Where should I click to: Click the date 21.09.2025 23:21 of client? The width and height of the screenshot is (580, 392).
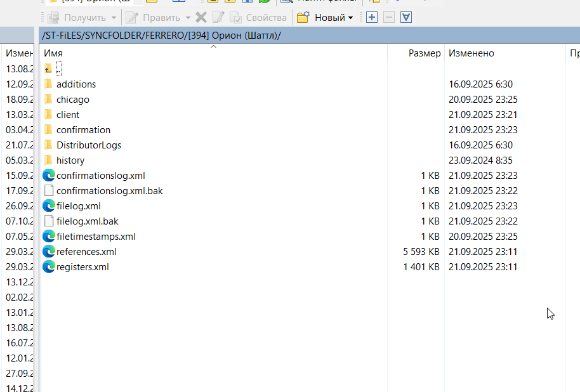tap(483, 115)
